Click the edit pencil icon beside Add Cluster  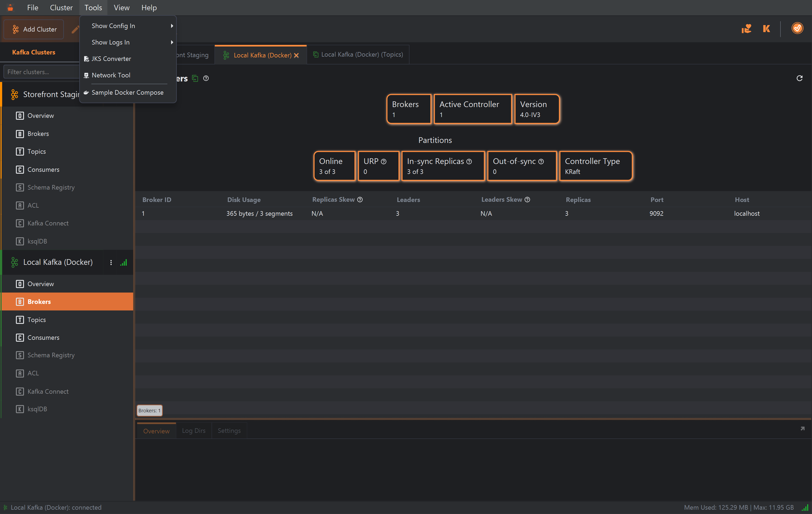point(75,29)
